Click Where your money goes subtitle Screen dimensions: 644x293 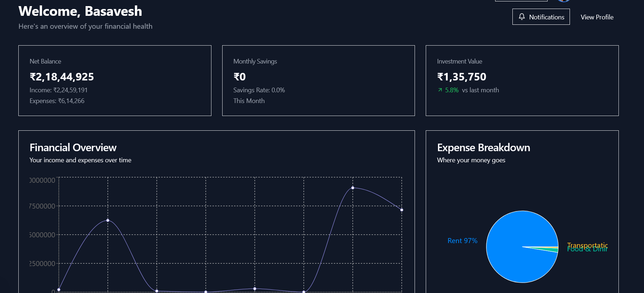[471, 160]
